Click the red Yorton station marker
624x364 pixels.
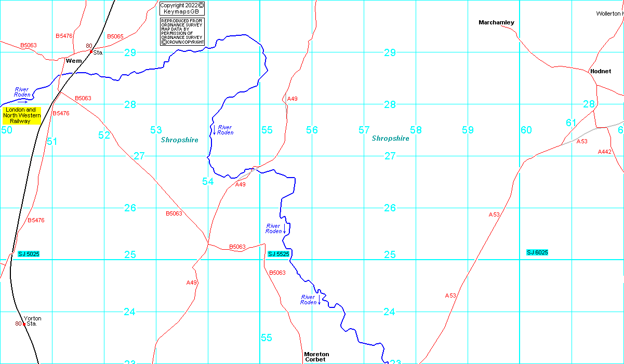(x=24, y=324)
